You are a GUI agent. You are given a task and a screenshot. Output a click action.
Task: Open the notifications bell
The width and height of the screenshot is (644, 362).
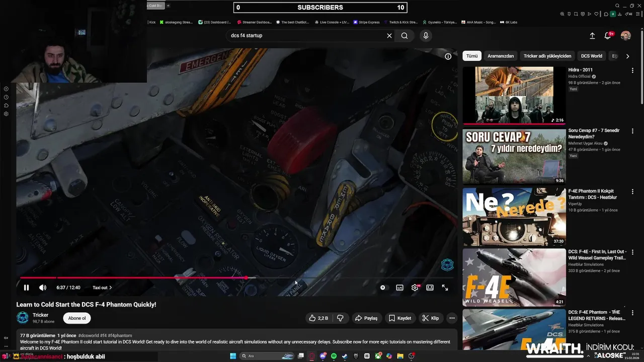tap(608, 36)
